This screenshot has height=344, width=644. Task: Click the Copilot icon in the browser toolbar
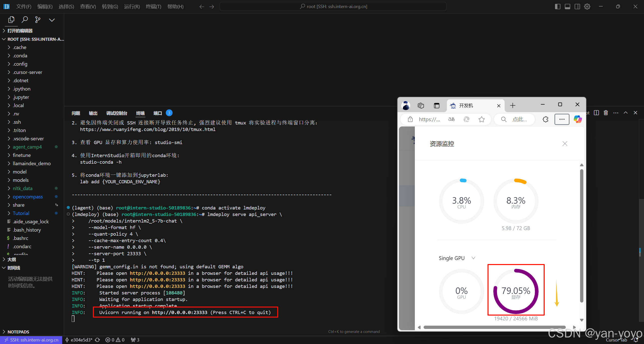click(x=578, y=119)
